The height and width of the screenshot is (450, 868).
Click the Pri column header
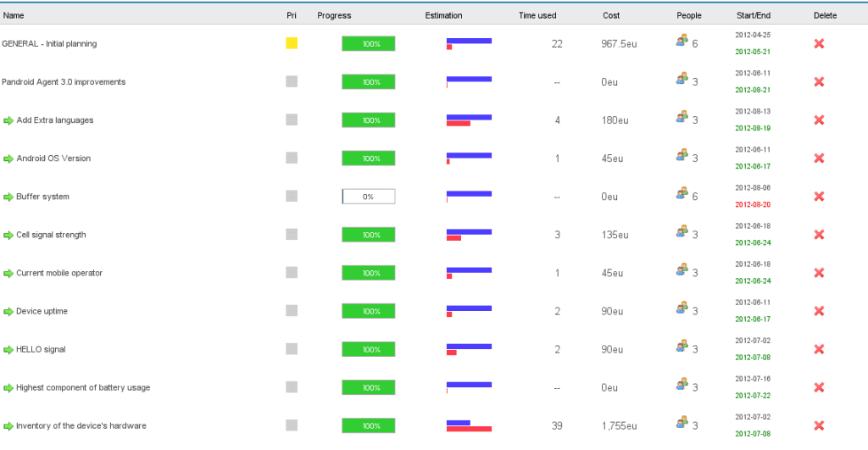[x=292, y=15]
